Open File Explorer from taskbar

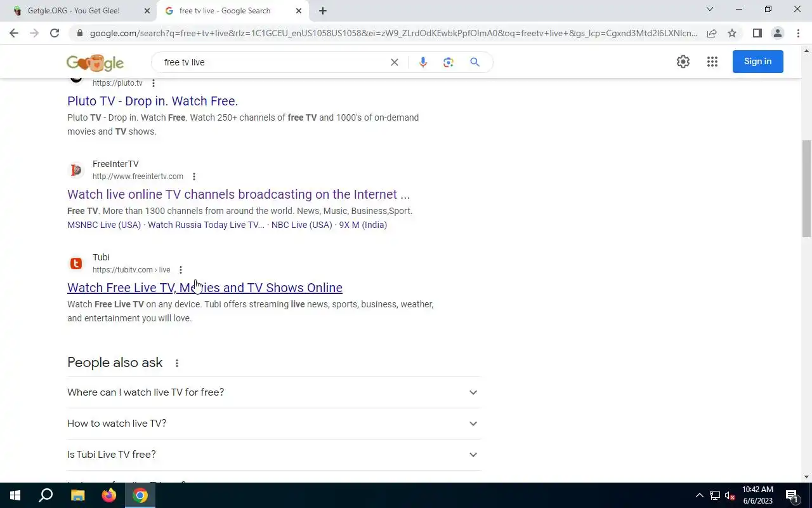click(x=77, y=495)
